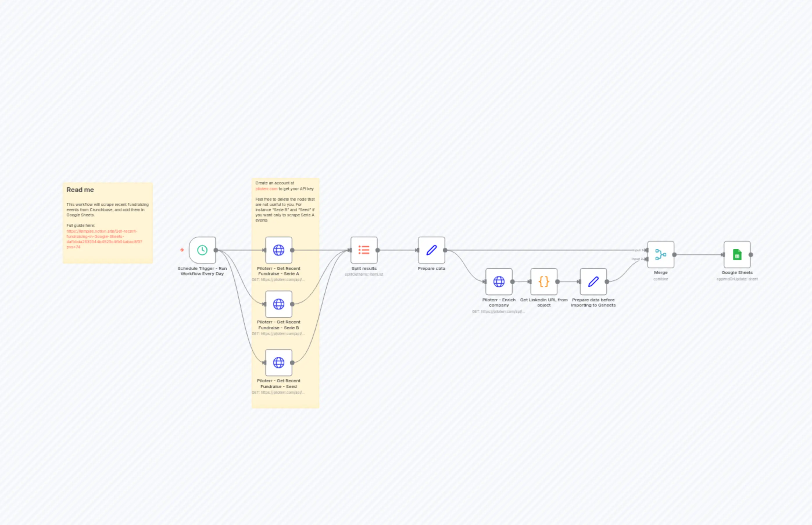Open the piloterr.com link
The width and height of the screenshot is (812, 525).
point(267,189)
